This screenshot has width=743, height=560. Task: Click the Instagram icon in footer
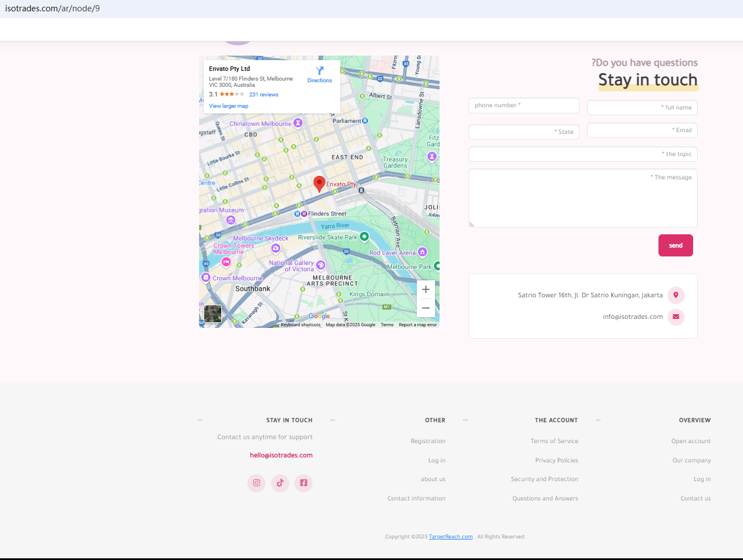[x=256, y=483]
